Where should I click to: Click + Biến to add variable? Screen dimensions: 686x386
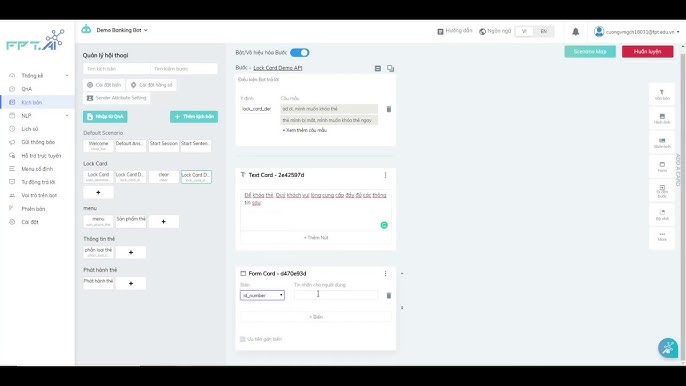click(316, 317)
